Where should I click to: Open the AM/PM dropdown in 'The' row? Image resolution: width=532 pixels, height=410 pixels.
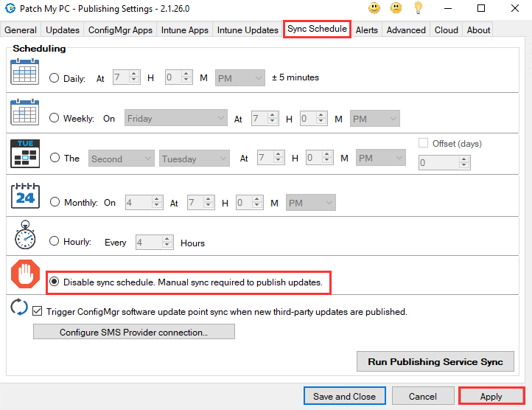[x=381, y=158]
